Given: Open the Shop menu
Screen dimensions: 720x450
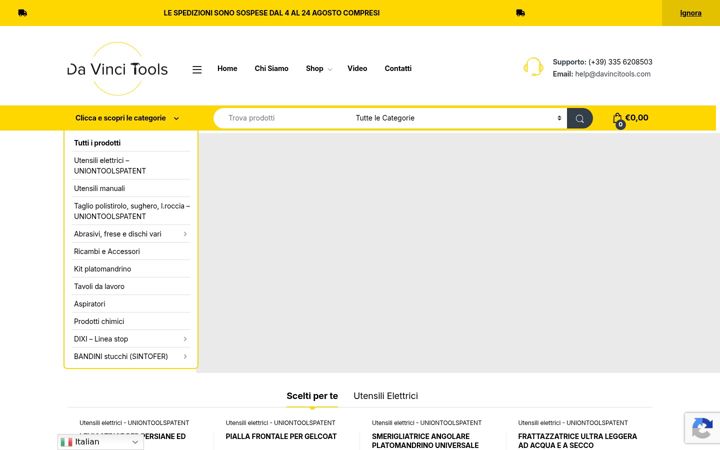Looking at the screenshot, I should tap(315, 68).
